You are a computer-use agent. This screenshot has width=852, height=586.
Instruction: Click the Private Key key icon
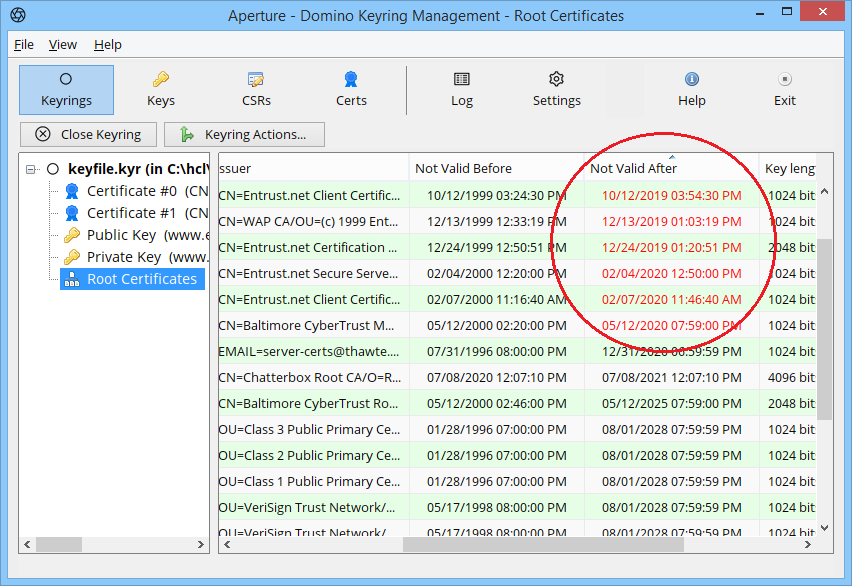pos(72,257)
